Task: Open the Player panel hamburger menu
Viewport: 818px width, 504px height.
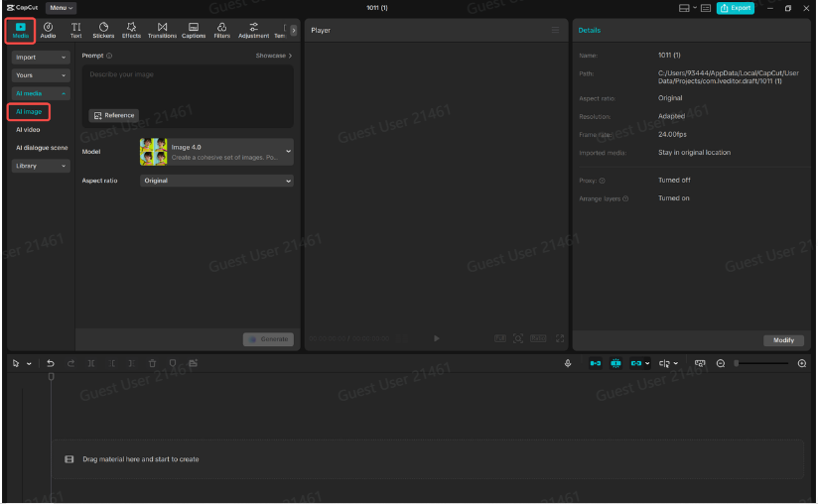Action: pyautogui.click(x=556, y=31)
